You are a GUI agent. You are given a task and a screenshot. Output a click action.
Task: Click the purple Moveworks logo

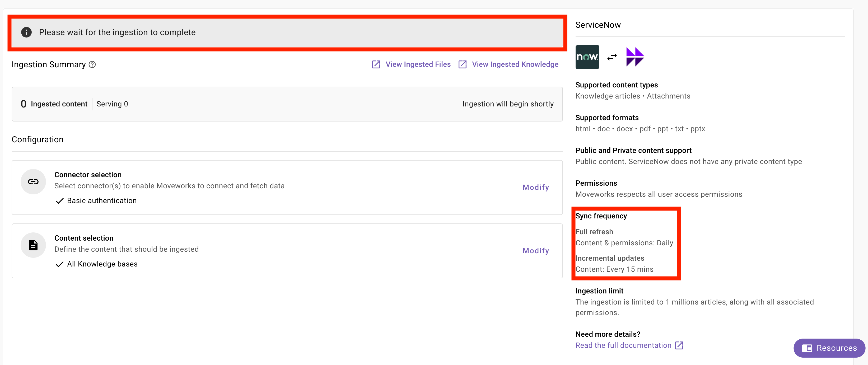tap(635, 57)
